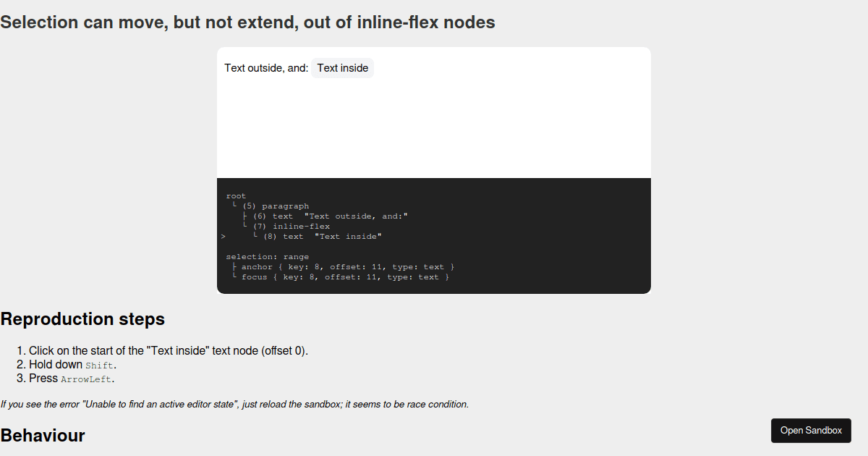Click the ">" marker beside node 8

[222, 236]
